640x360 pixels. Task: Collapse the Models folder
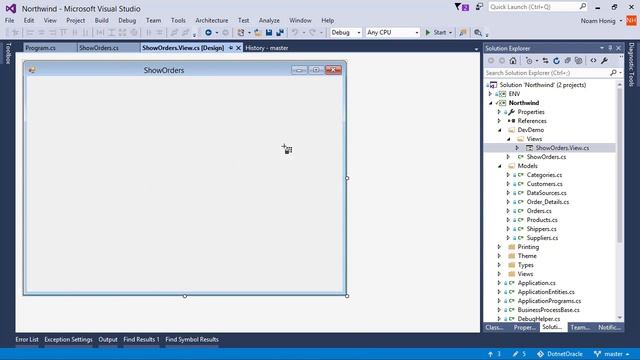[x=500, y=166]
